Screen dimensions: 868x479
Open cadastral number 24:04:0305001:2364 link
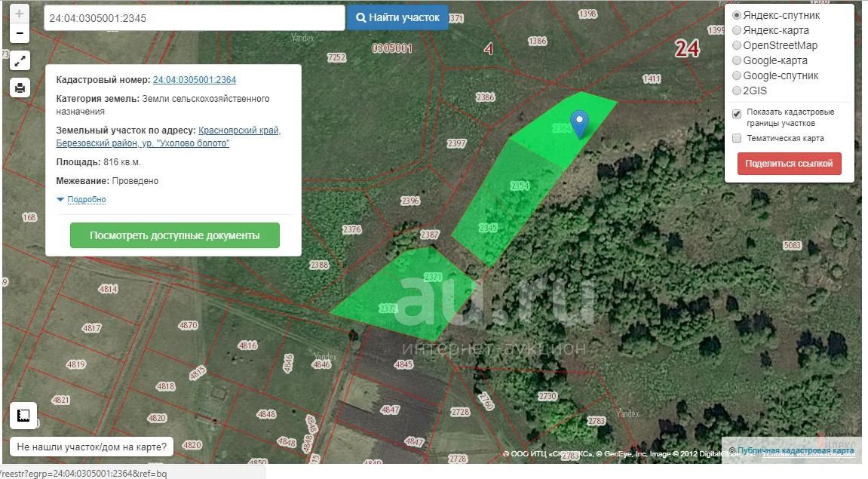coord(195,80)
